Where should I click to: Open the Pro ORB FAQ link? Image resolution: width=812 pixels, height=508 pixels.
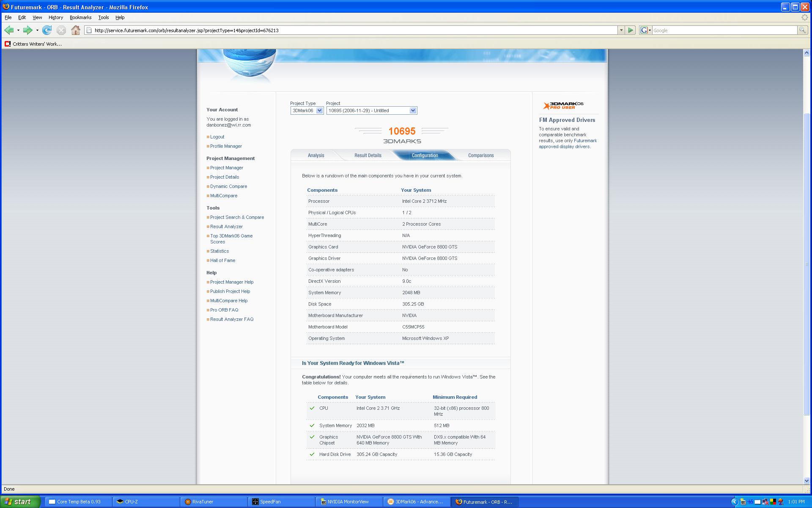pyautogui.click(x=224, y=310)
